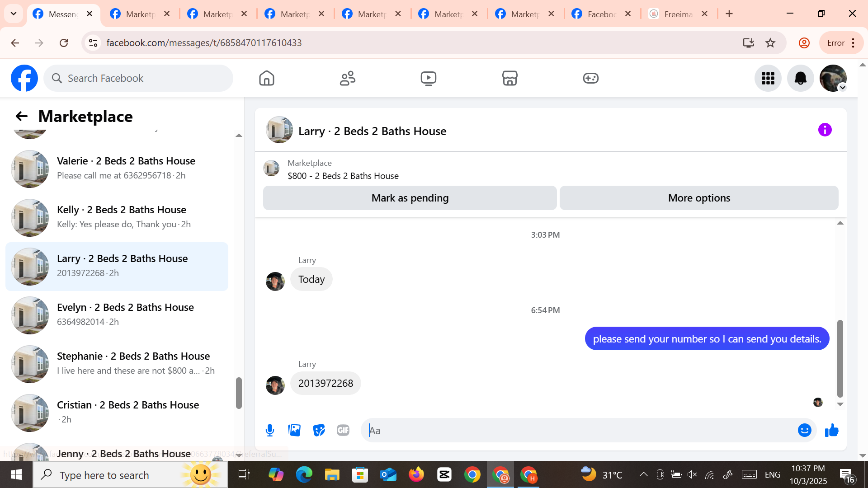Viewport: 868px width, 488px height.
Task: Switch to the first Marketplace browser tab
Action: click(x=140, y=14)
